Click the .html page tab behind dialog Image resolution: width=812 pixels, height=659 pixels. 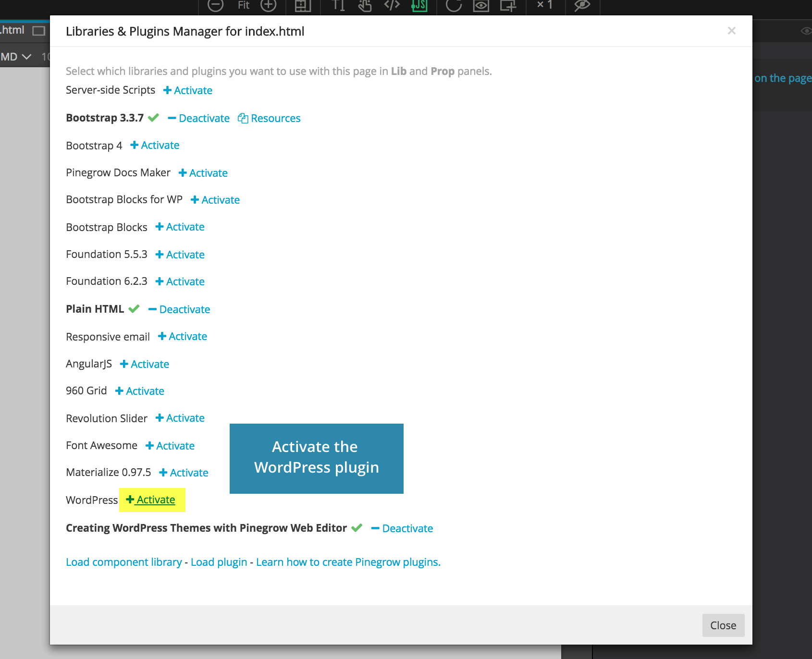click(x=12, y=30)
